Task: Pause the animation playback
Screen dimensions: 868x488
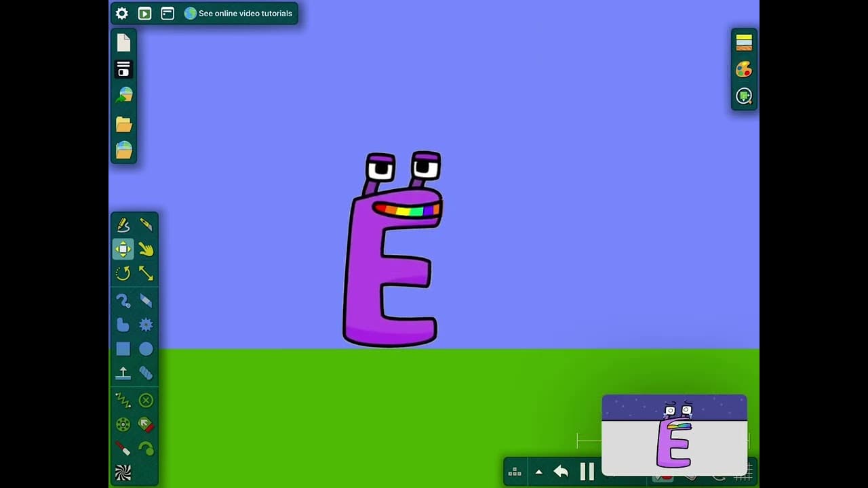Action: [x=587, y=471]
